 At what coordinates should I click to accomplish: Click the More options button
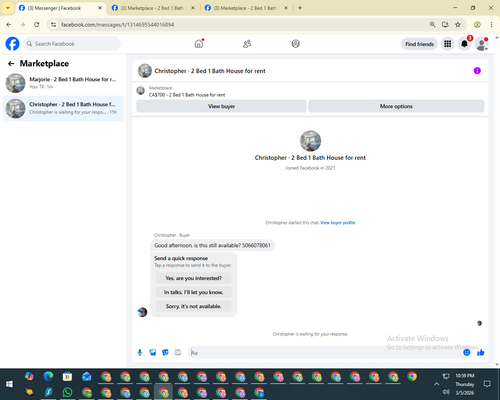[396, 106]
